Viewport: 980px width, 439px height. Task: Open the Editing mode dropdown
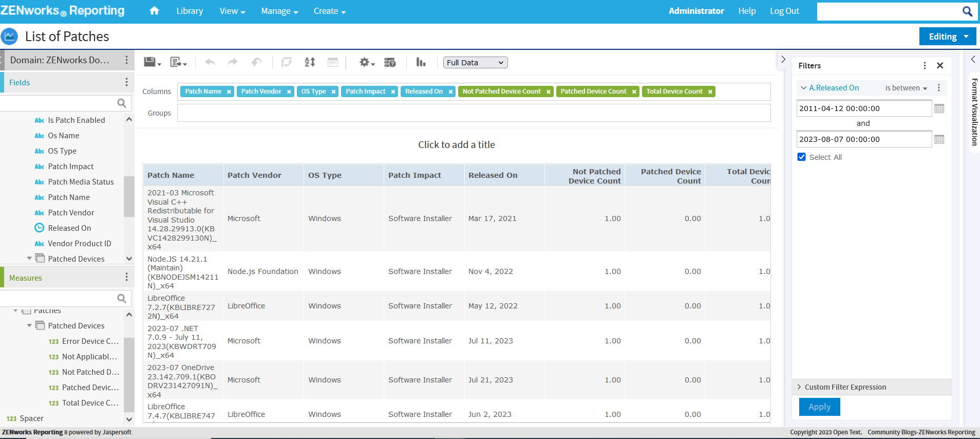point(948,36)
